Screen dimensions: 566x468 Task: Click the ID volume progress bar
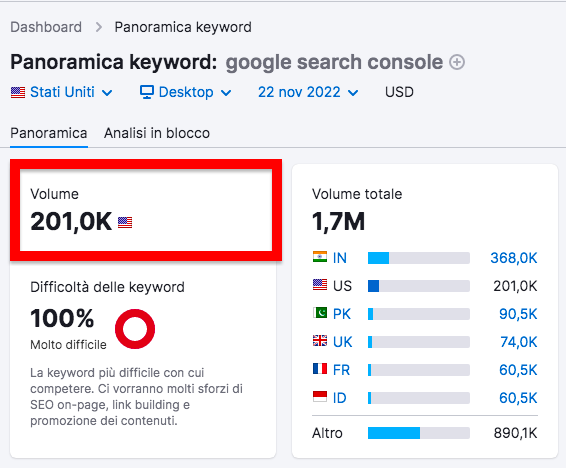click(x=419, y=398)
